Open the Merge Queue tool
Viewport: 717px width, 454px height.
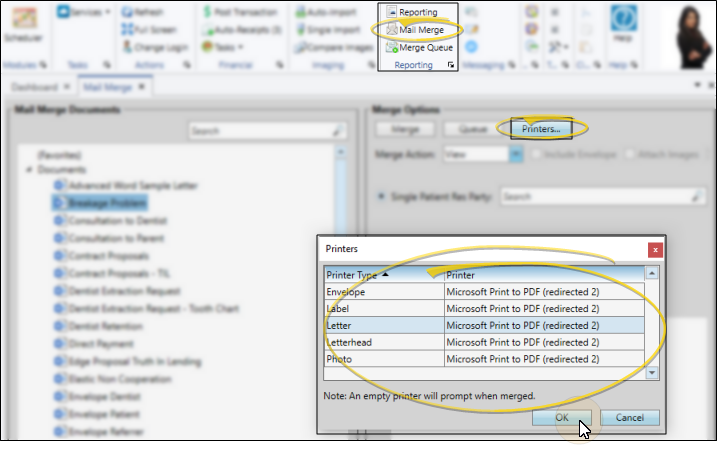418,47
